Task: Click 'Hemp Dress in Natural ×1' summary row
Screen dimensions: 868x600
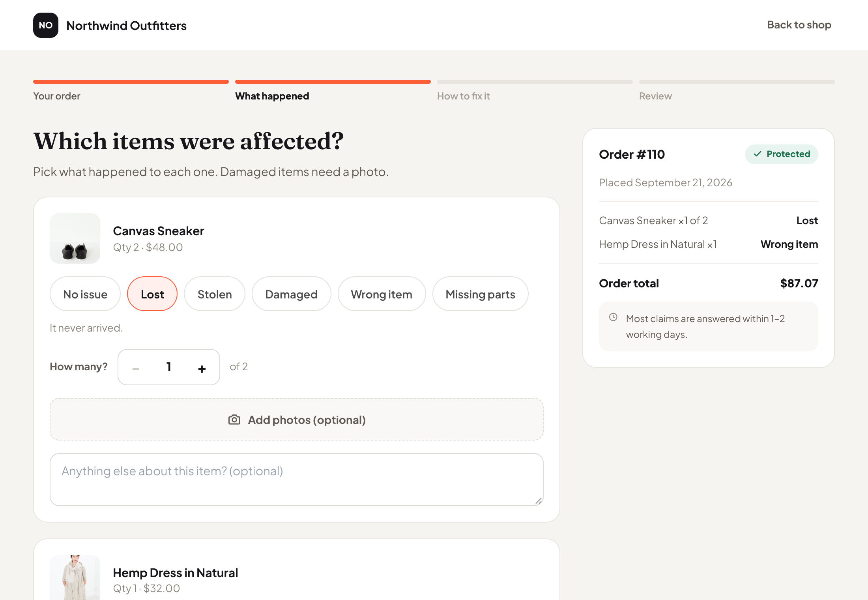Action: [709, 244]
